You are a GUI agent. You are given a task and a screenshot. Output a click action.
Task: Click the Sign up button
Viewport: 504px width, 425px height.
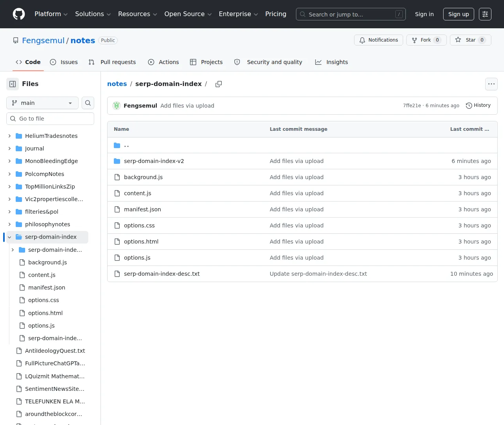(458, 14)
